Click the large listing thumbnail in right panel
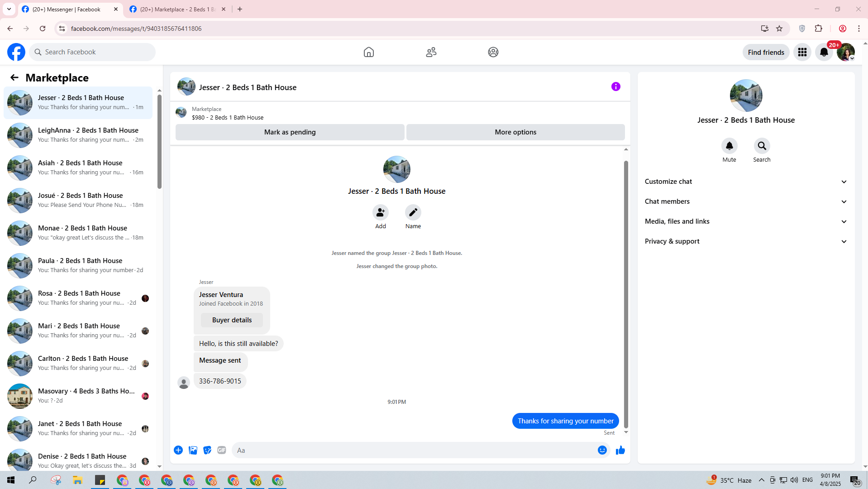Viewport: 868px width, 489px height. [x=746, y=96]
